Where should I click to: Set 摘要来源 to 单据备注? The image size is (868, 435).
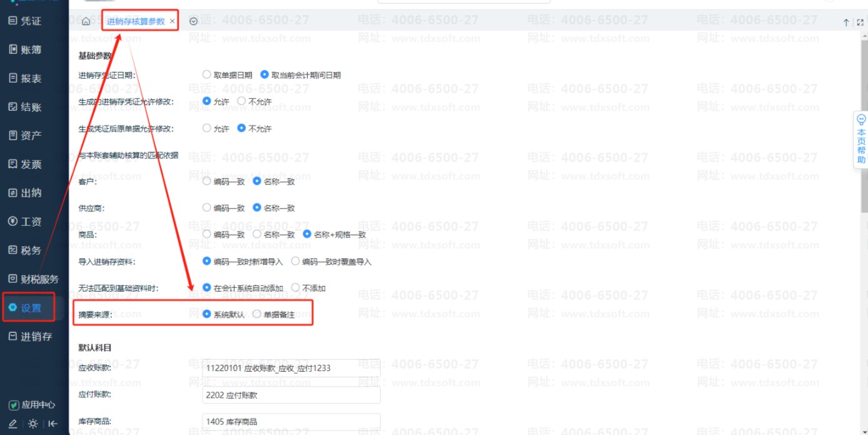click(274, 315)
